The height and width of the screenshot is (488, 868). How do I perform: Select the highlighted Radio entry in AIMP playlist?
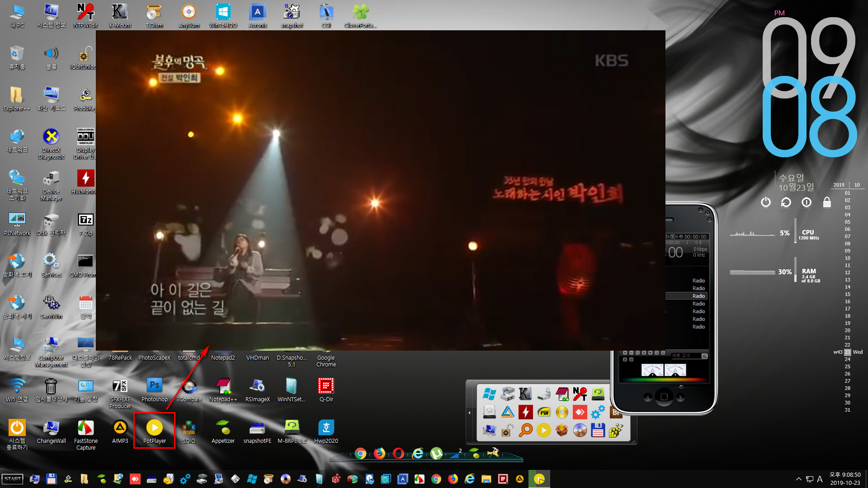pyautogui.click(x=686, y=296)
